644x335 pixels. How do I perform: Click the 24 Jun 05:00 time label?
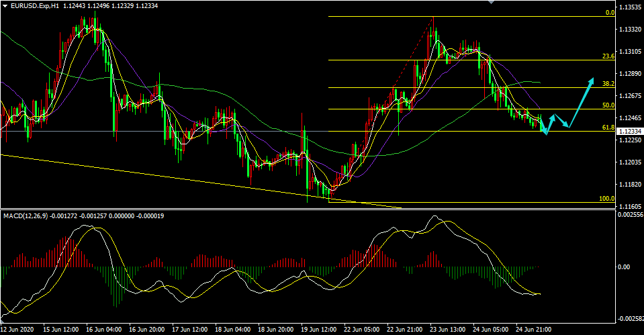(x=491, y=329)
